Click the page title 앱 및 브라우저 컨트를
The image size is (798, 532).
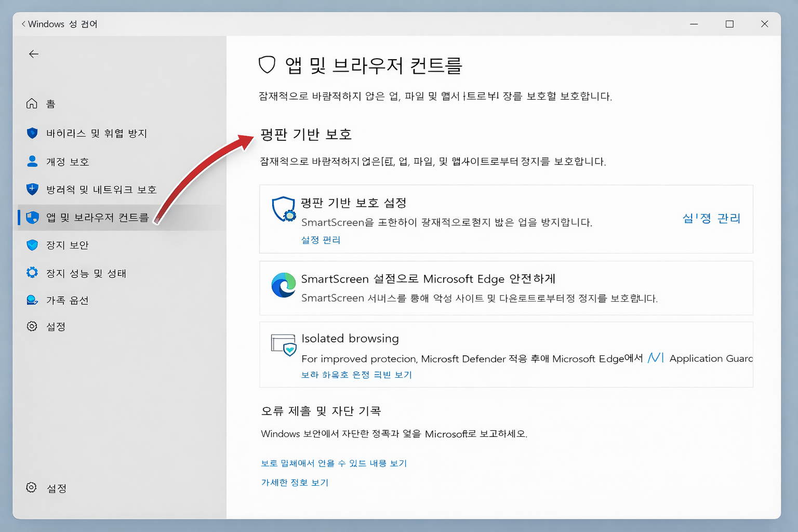tap(374, 65)
